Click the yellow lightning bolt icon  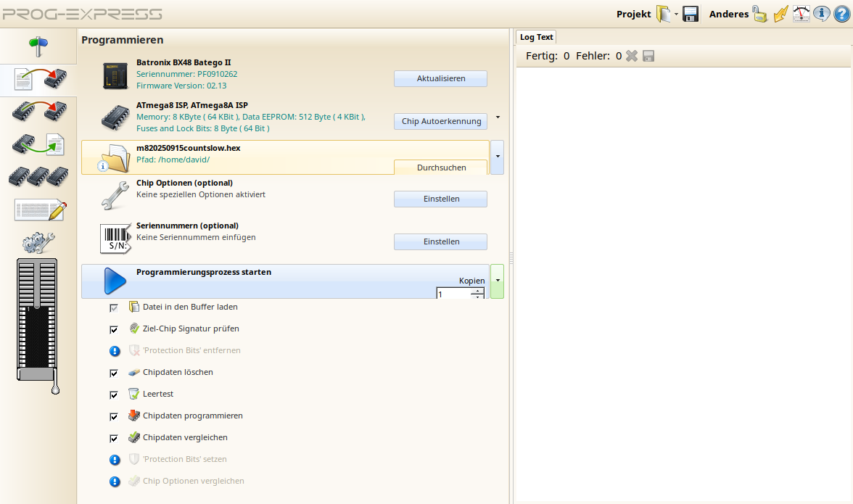click(780, 14)
